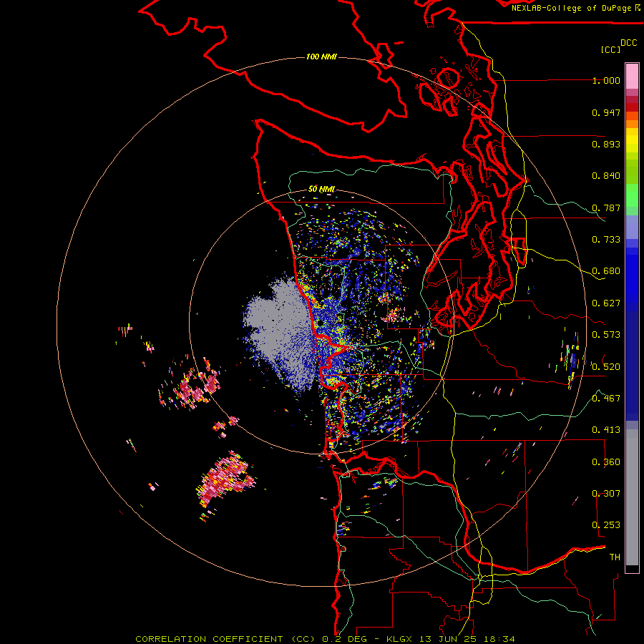Viewport: 644px width, 644px height.
Task: Select the 0.787 legend value
Action: (606, 208)
